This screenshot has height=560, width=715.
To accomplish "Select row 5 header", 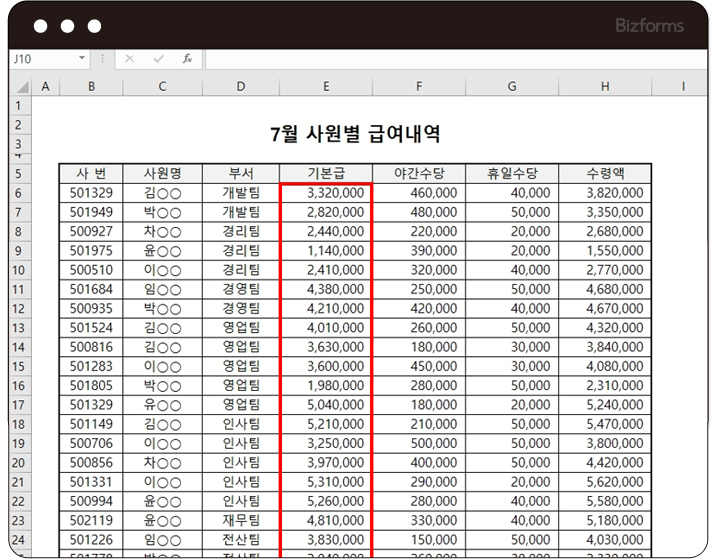I will 20,173.
